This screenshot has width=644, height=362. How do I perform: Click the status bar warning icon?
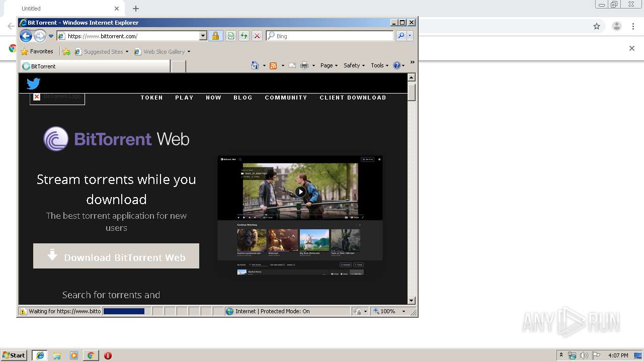23,311
